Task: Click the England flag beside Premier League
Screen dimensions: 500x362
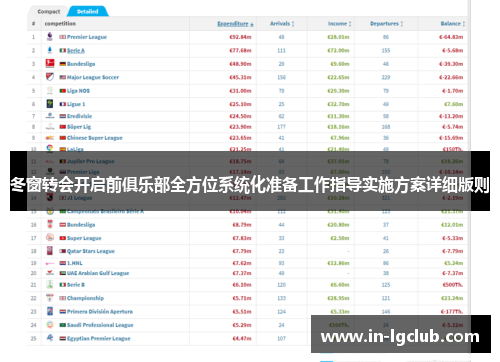Action: (x=63, y=37)
